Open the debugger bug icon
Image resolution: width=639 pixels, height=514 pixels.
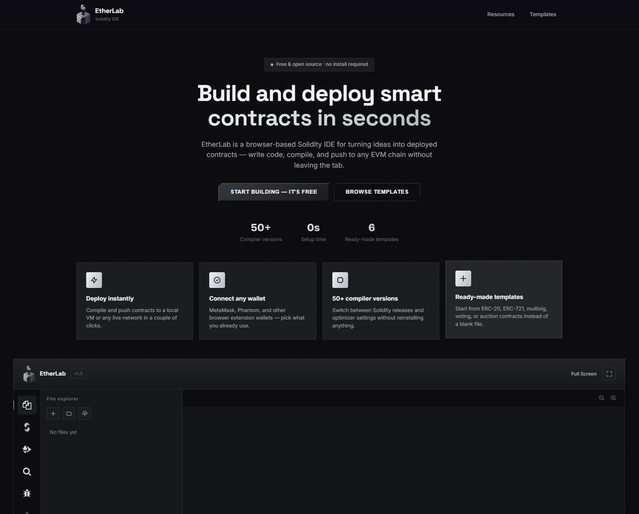(x=27, y=494)
